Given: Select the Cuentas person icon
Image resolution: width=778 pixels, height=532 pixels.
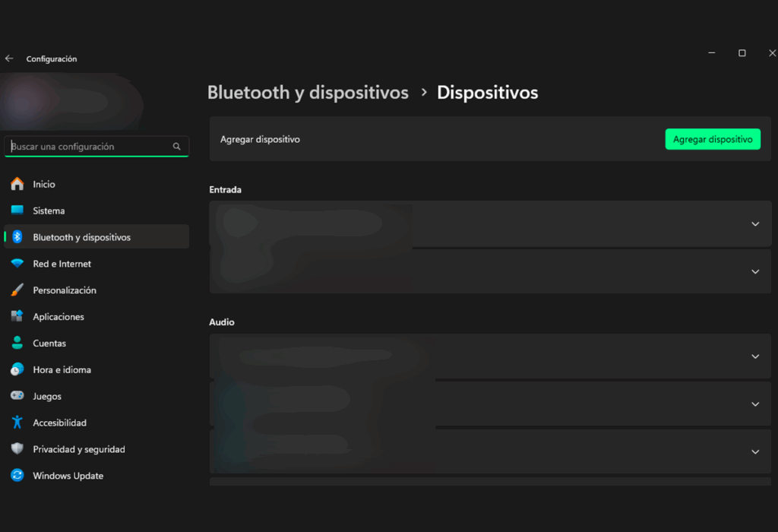Looking at the screenshot, I should tap(17, 344).
